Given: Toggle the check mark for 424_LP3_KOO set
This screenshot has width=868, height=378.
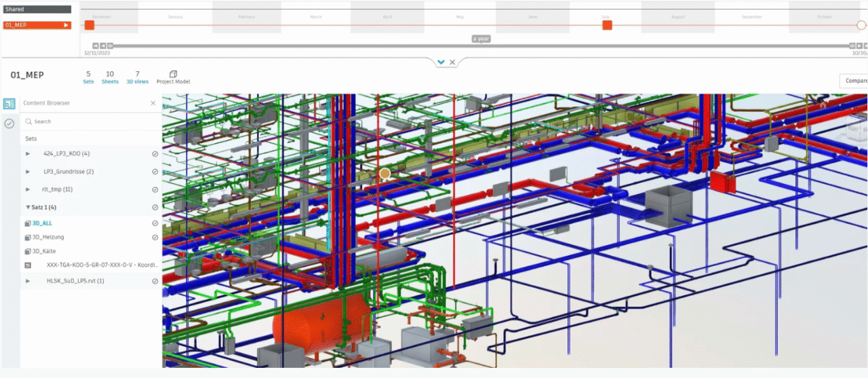Looking at the screenshot, I should click(155, 153).
